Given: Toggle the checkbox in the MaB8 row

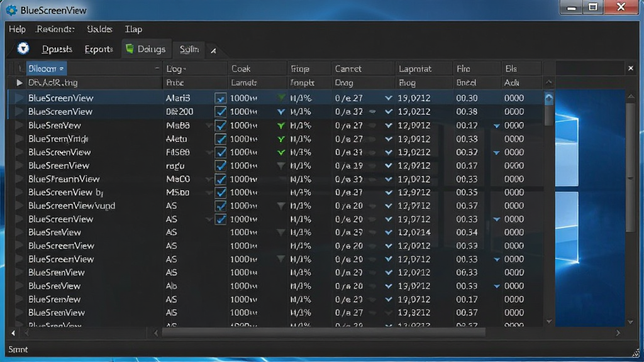Looking at the screenshot, I should [221, 125].
